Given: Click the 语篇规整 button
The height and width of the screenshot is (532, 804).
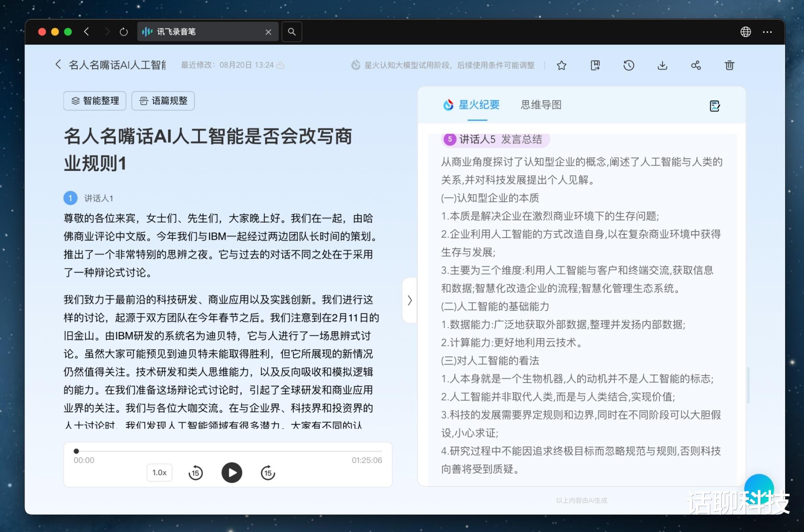Looking at the screenshot, I should pos(163,101).
